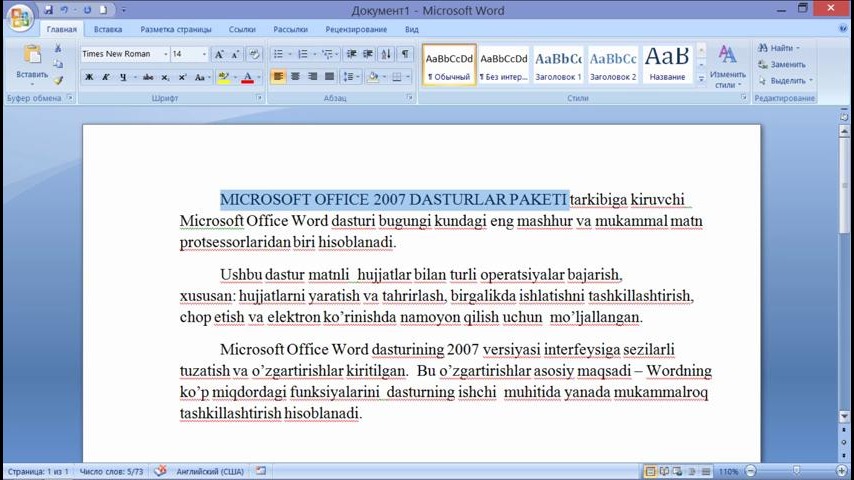This screenshot has height=480, width=854.
Task: Save document using Quick Access icon
Action: [x=48, y=10]
